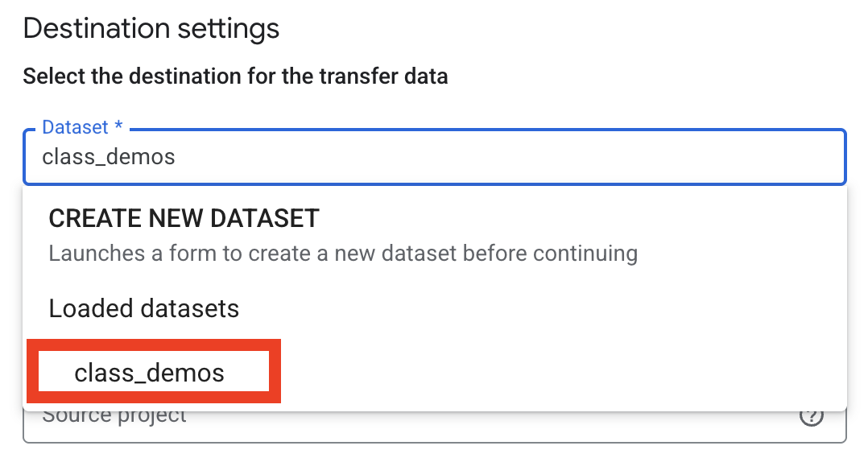This screenshot has height=454, width=868.
Task: Click the Loaded datasets group header
Action: (x=144, y=308)
